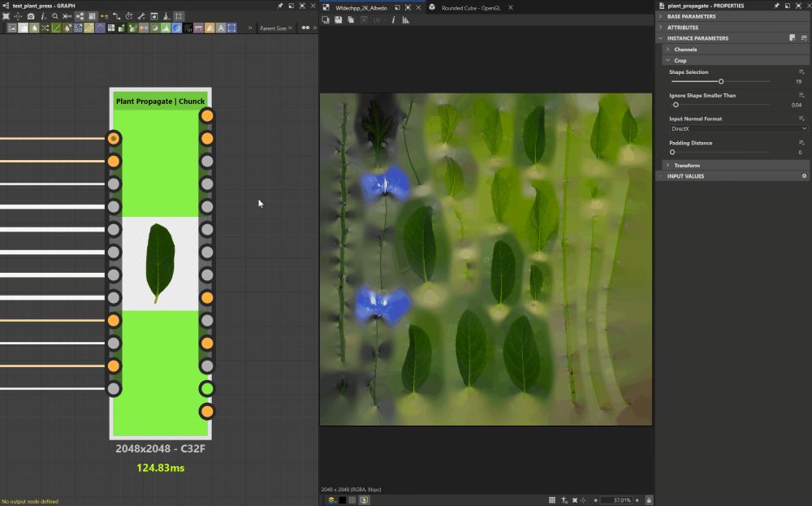This screenshot has width=812, height=506.
Task: Show the histogram in 2D view toolbar
Action: (x=406, y=19)
